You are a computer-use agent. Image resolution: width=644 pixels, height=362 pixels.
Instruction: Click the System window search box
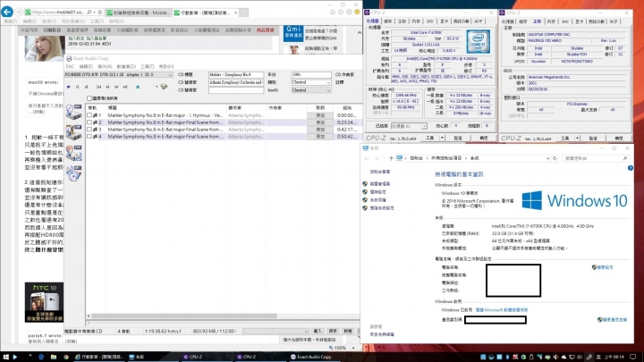[596, 158]
